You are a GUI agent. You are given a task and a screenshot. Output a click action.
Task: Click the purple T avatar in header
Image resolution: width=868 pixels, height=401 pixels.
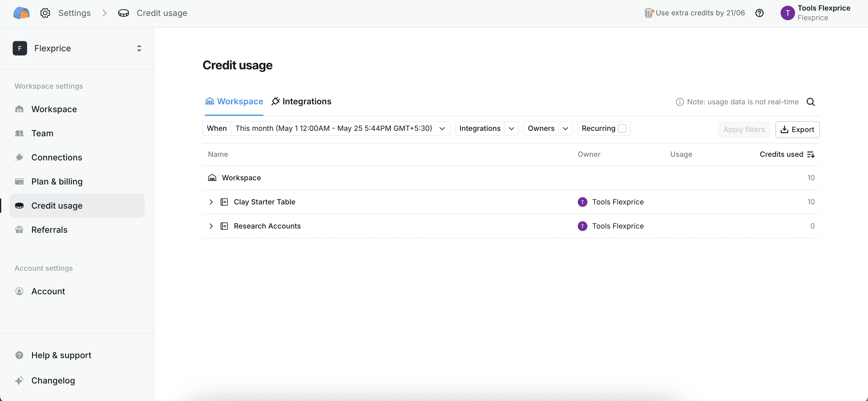click(x=788, y=13)
